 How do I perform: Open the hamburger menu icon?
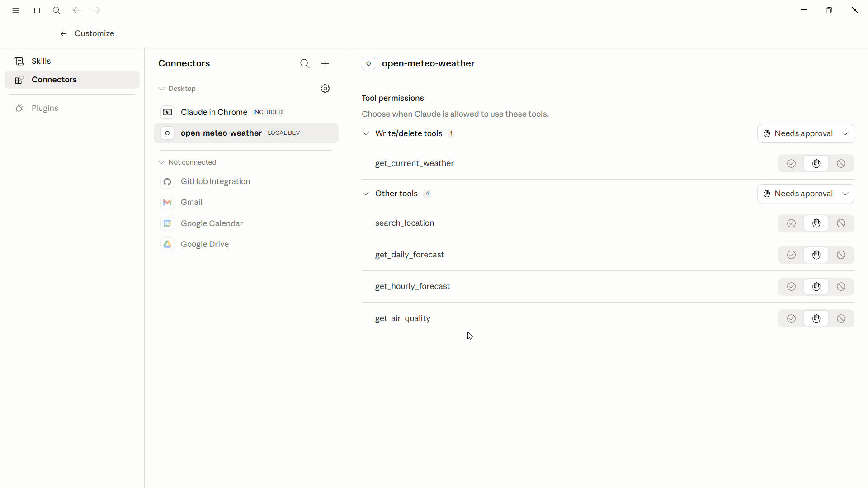point(16,10)
